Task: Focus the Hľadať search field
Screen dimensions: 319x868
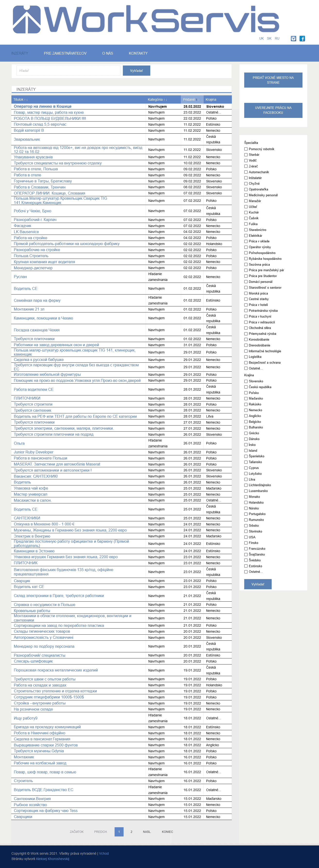Action: 68,71
